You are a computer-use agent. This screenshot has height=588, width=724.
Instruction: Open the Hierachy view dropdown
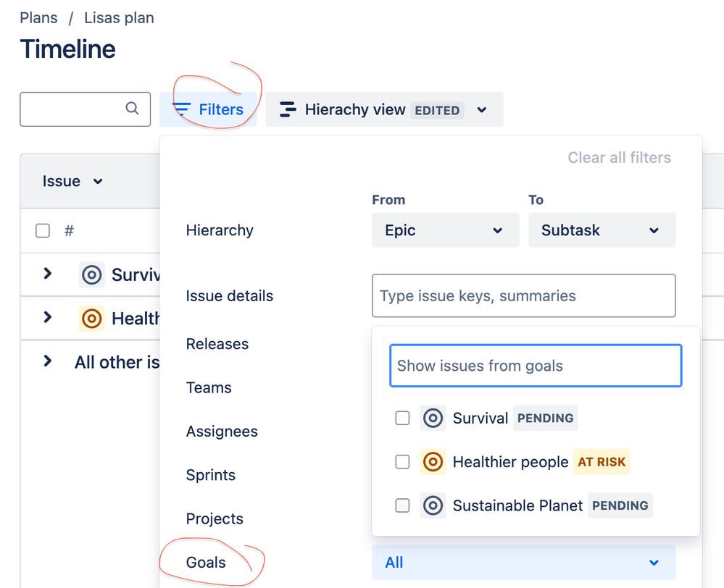click(384, 109)
